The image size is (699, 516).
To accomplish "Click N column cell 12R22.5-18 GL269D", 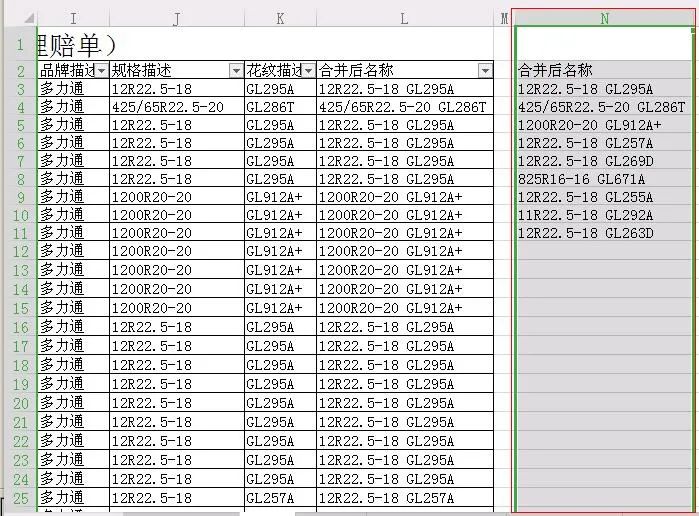I will tap(604, 161).
